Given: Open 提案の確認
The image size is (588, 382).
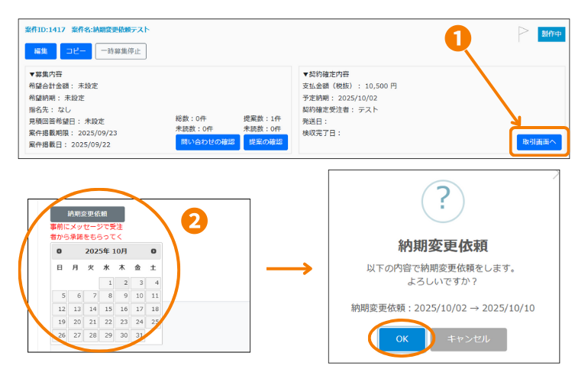Looking at the screenshot, I should pos(266,142).
